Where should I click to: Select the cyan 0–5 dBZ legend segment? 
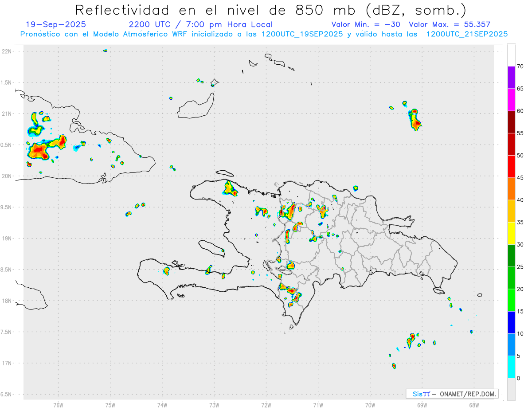click(x=511, y=367)
